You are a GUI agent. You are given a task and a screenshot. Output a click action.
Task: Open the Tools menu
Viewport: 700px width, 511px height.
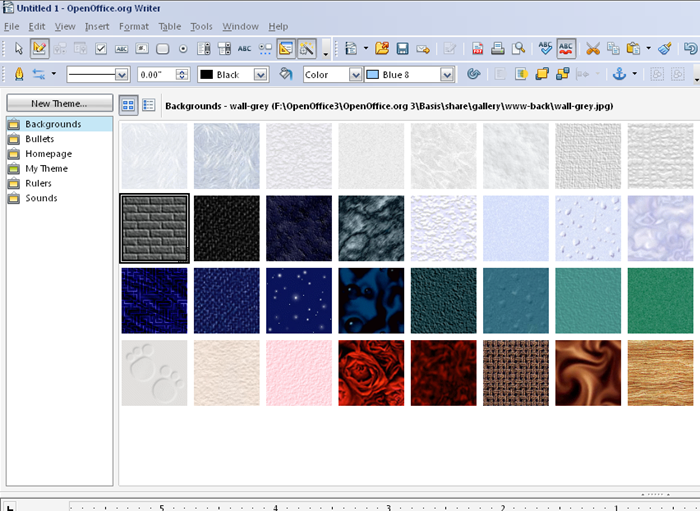[x=201, y=26]
